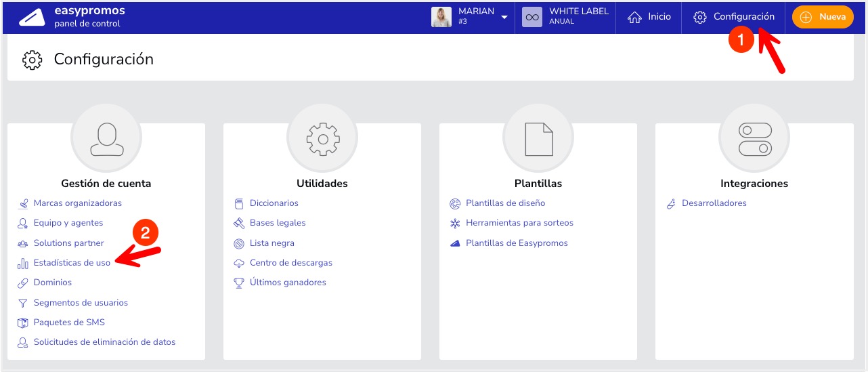Viewport: 868px width, 372px height.
Task: Click the Equipo y agentes person icon
Action: pos(23,223)
